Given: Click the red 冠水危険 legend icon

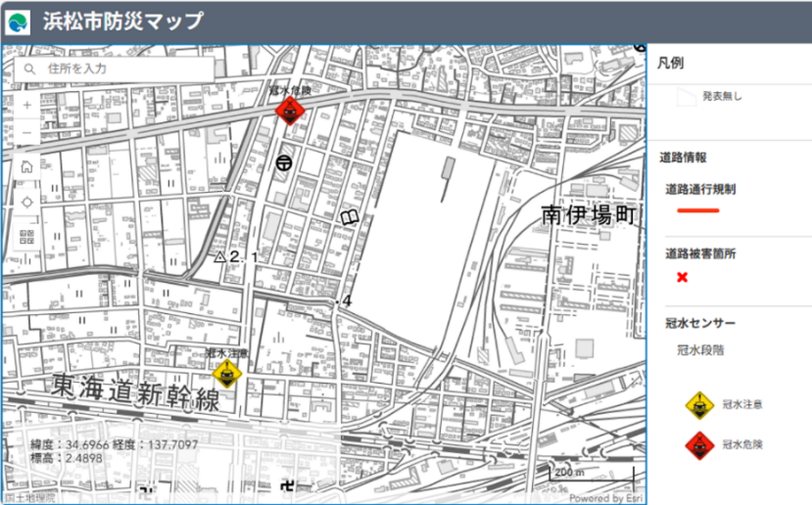Looking at the screenshot, I should (699, 445).
